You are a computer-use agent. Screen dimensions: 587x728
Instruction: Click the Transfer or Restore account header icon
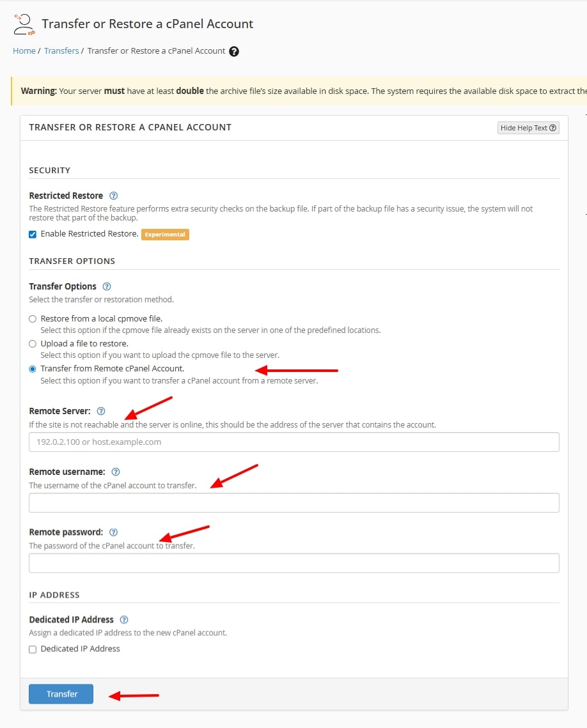click(24, 24)
